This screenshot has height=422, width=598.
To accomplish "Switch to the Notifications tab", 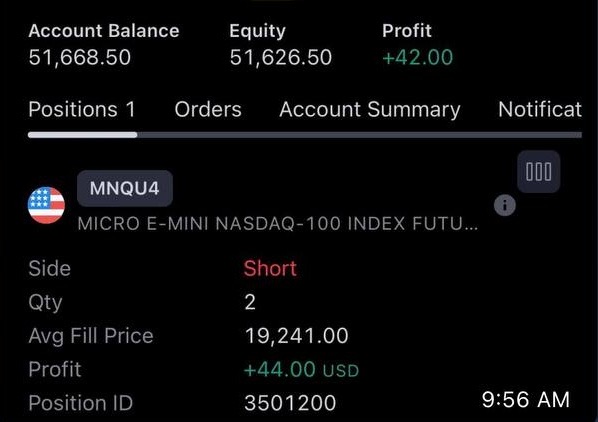I will point(540,109).
